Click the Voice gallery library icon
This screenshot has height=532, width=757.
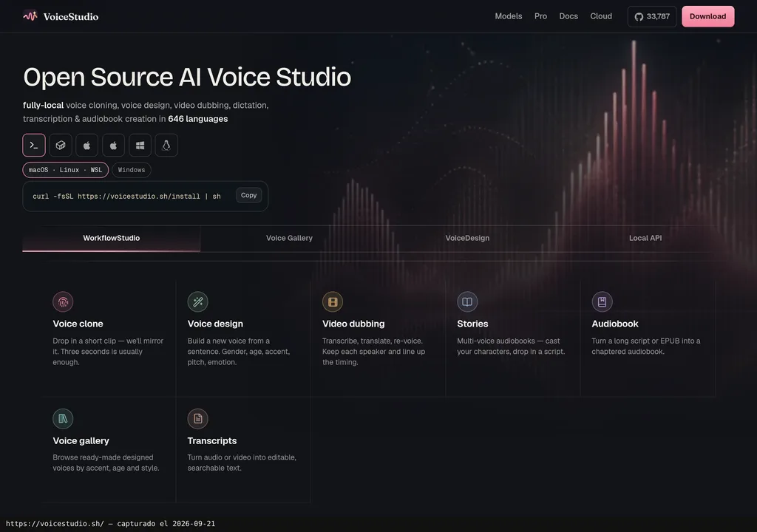pyautogui.click(x=63, y=418)
